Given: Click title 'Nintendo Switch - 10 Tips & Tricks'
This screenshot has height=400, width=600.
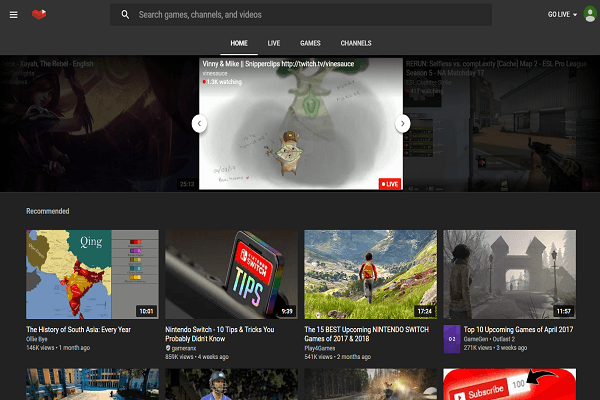Looking at the screenshot, I should coord(220,334).
